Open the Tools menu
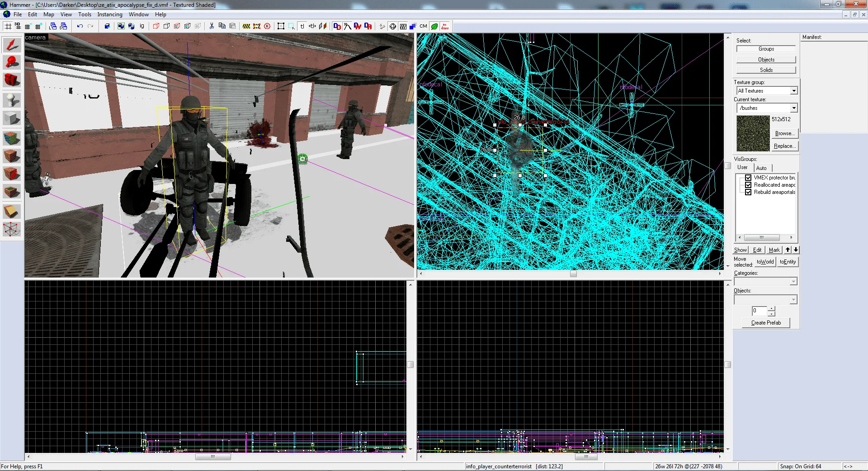 click(x=85, y=14)
